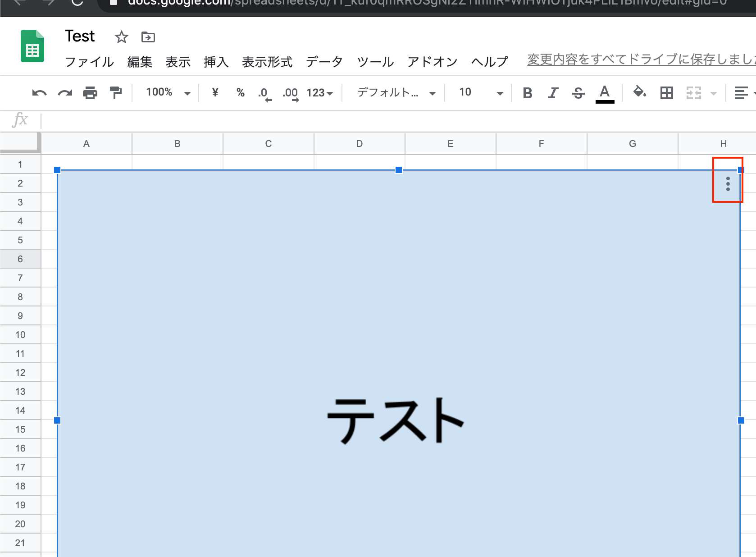The height and width of the screenshot is (557, 756).
Task: Open Google Sheets home icon
Action: click(32, 46)
